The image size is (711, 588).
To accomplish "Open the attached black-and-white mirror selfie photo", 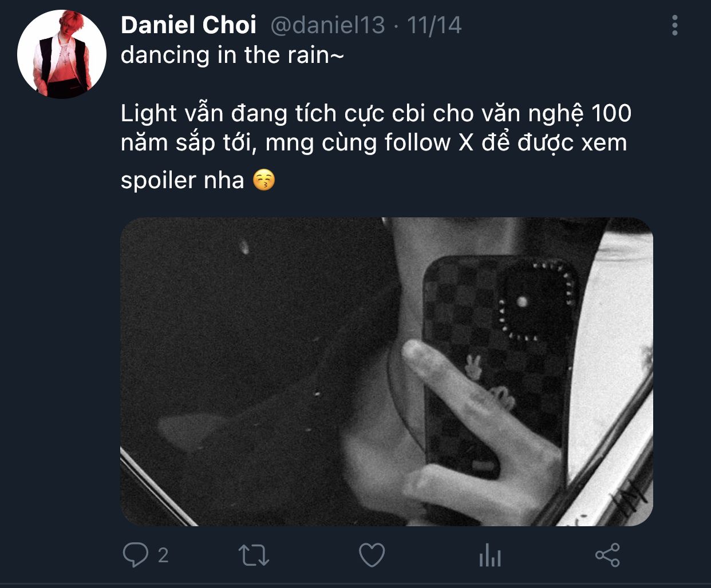I will [x=386, y=372].
